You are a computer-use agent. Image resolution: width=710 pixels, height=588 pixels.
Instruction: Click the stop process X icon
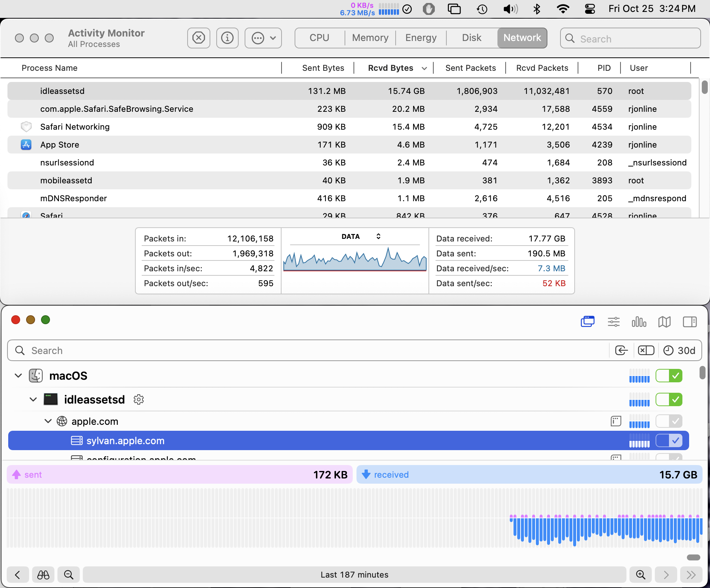click(x=198, y=38)
